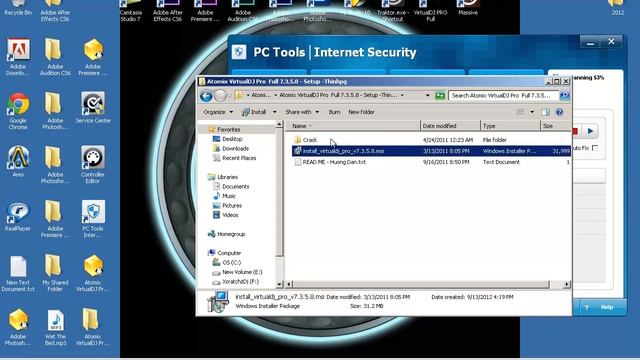Image resolution: width=640 pixels, height=360 pixels.
Task: Open My Shared Folder on desktop
Action: click(x=55, y=273)
